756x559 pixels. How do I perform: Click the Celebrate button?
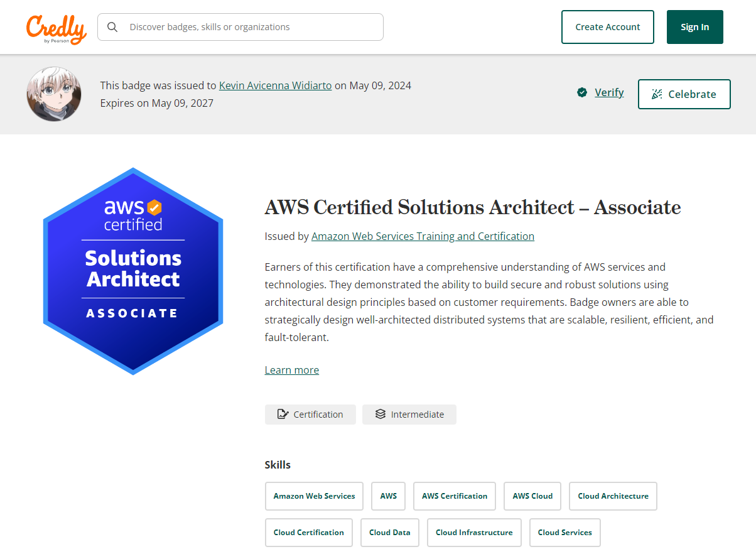point(684,94)
